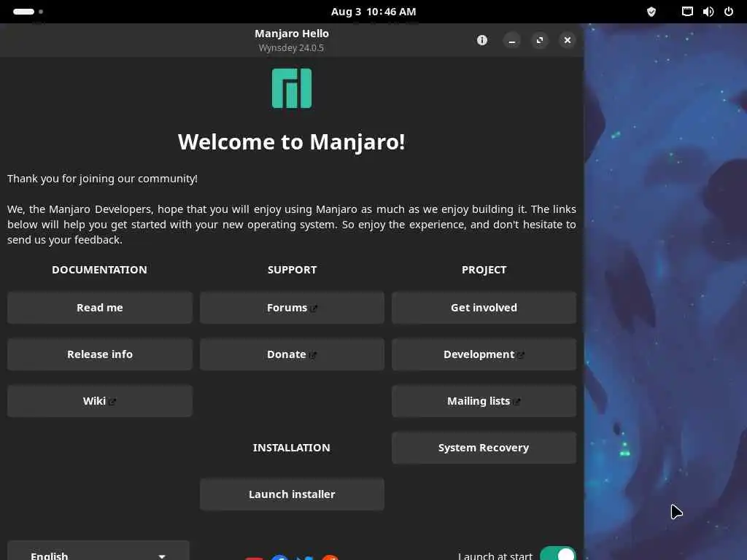Image resolution: width=747 pixels, height=560 pixels.
Task: Click the Welcome to Manjaro! heading
Action: click(x=292, y=142)
